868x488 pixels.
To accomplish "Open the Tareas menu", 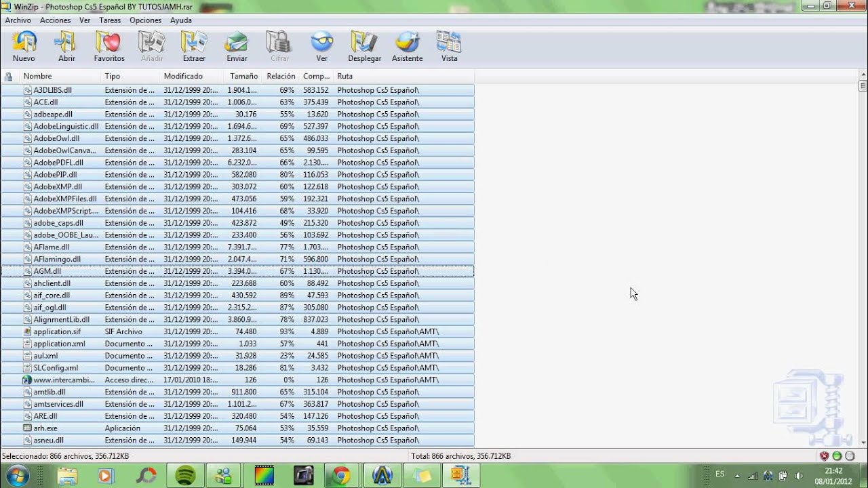I will (x=110, y=20).
